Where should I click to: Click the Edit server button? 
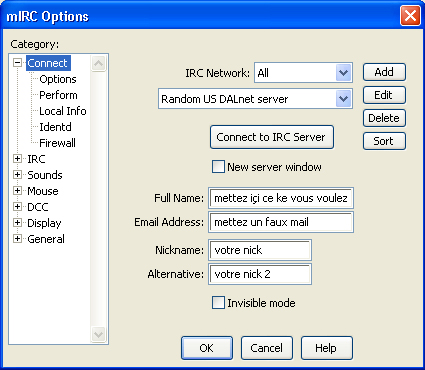[384, 95]
